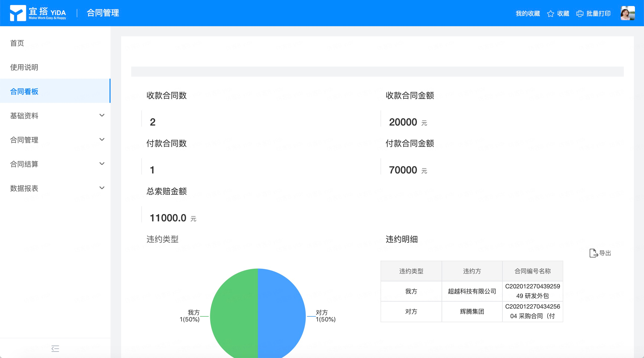Open the user avatar profile
644x358 pixels.
tap(627, 13)
